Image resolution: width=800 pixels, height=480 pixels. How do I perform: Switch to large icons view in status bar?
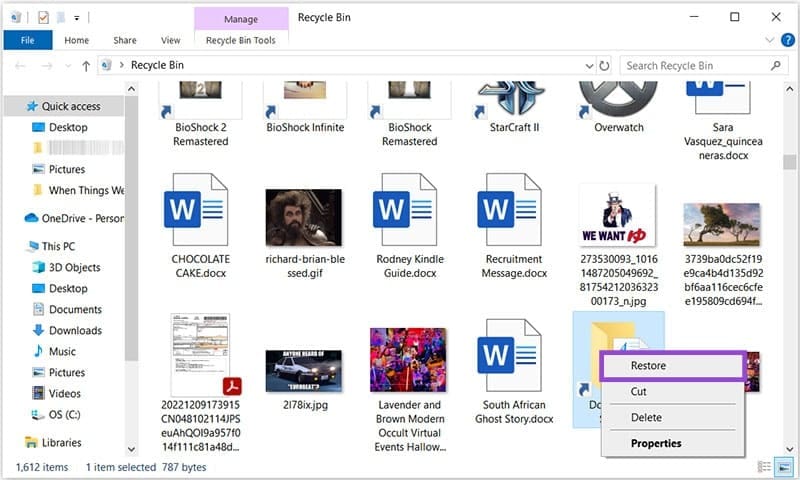pos(782,467)
